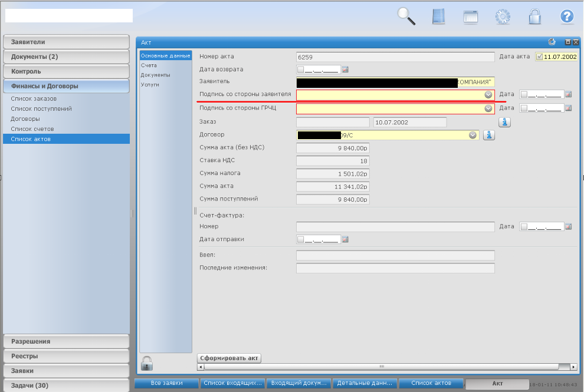Viewport: 584px width, 392px height.
Task: Open settings via the top toolbar gear icon
Action: [503, 17]
